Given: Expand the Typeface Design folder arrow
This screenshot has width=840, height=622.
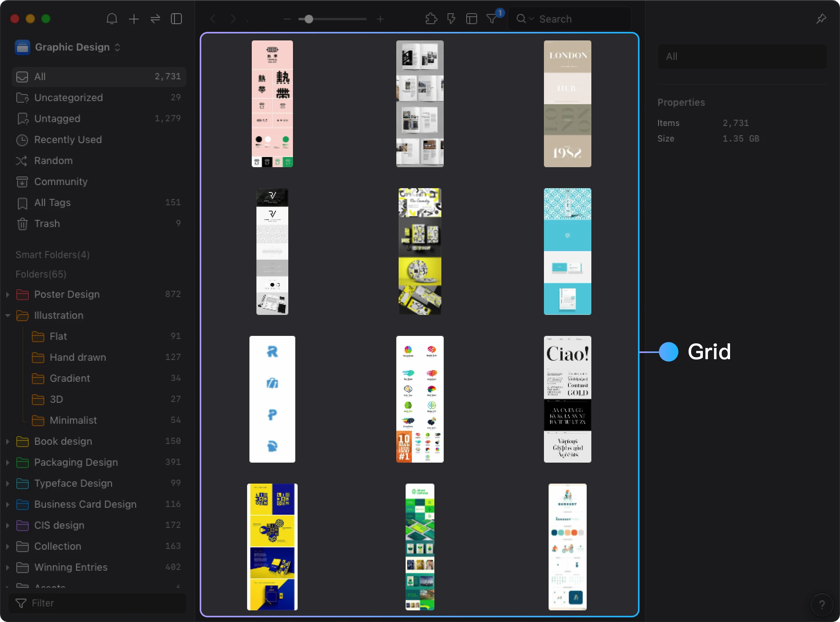Looking at the screenshot, I should tap(7, 483).
